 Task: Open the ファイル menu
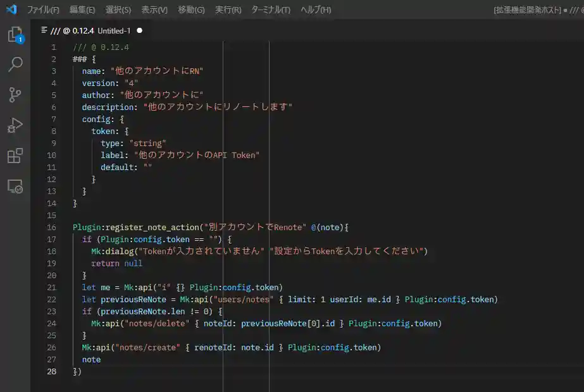click(40, 9)
